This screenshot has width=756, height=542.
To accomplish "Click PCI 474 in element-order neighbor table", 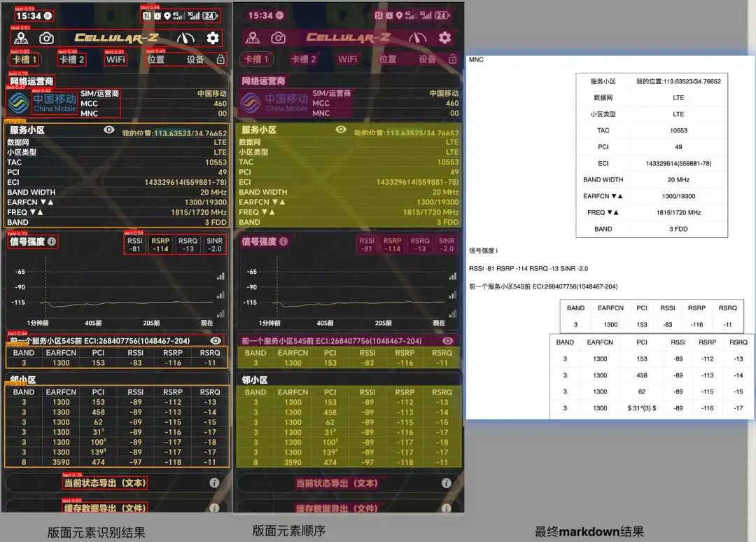I will pos(330,462).
